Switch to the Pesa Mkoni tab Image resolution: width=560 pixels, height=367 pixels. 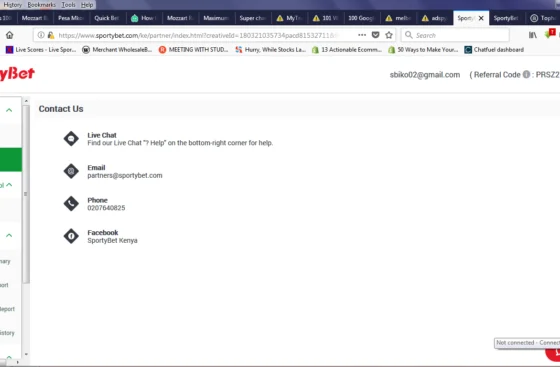tap(71, 18)
